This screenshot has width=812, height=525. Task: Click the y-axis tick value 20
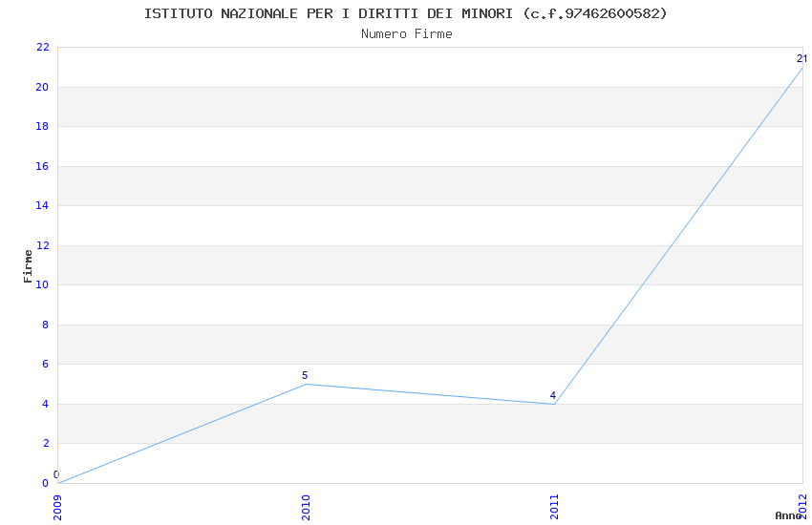(42, 87)
